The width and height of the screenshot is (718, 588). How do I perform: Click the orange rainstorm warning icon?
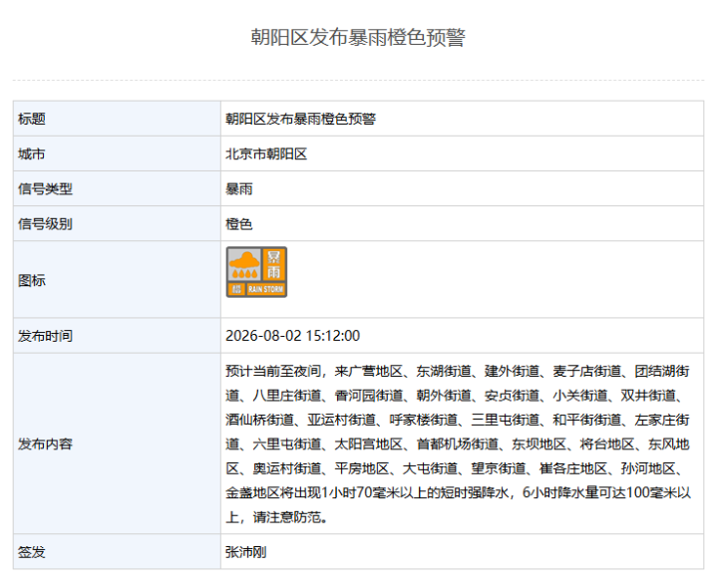[256, 272]
